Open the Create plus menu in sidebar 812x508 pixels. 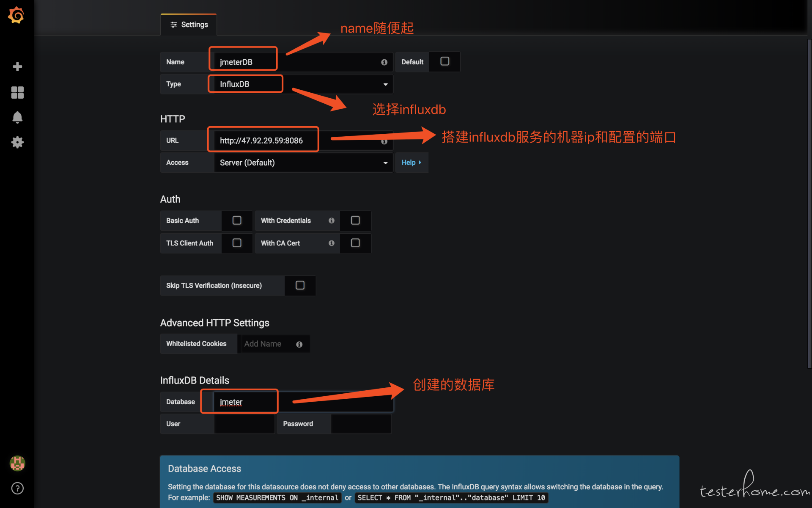17,66
